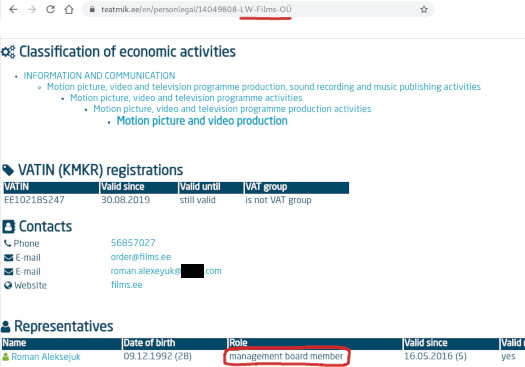The height and width of the screenshot is (367, 525).
Task: Select the 'still valid' cell
Action: [x=198, y=200]
